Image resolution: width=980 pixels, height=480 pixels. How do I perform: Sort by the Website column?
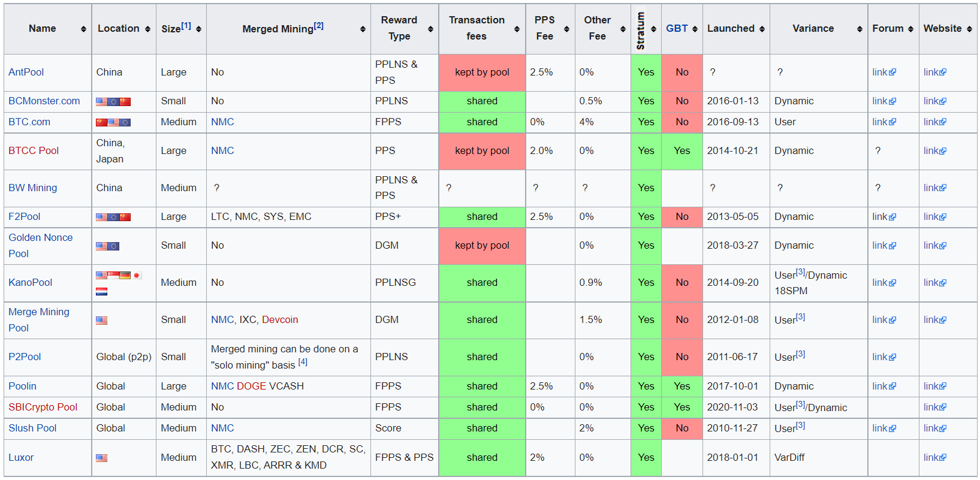[x=969, y=29]
